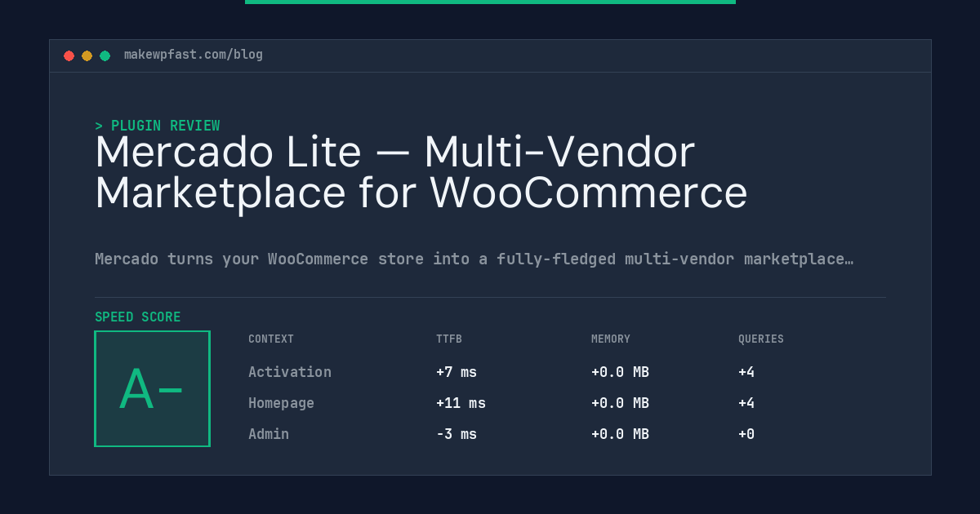The image size is (980, 514).
Task: Click the red window dot
Action: point(69,55)
